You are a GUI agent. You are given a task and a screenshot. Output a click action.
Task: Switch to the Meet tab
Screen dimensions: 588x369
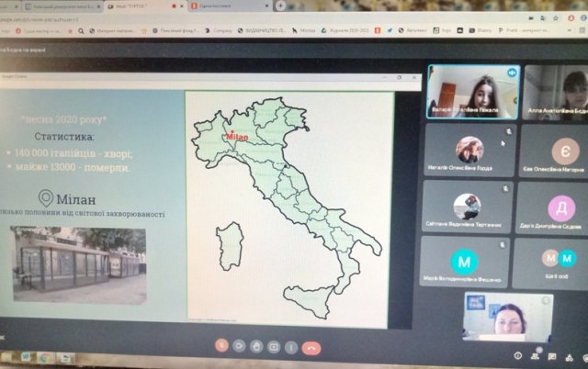(x=144, y=6)
